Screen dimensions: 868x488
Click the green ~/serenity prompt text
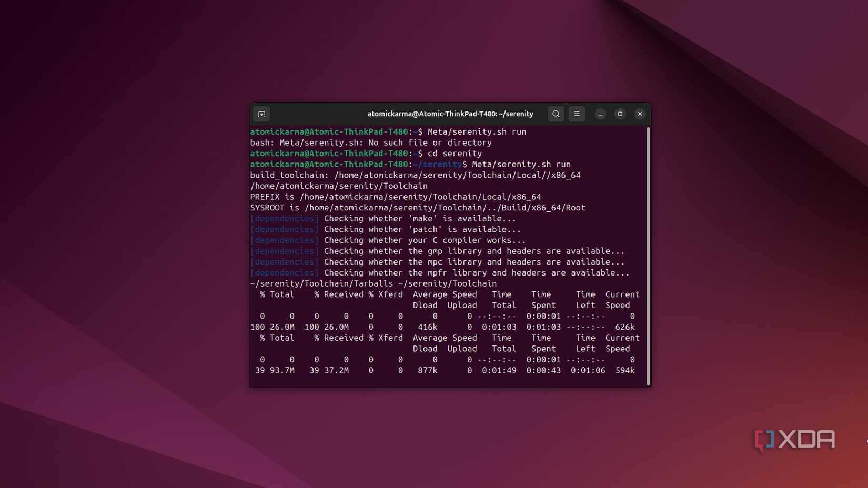point(438,164)
